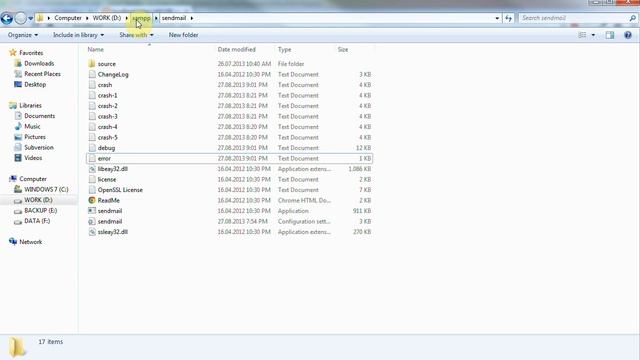Select the crash-5 file
Viewport: 640px width, 360px height.
pyautogui.click(x=107, y=138)
